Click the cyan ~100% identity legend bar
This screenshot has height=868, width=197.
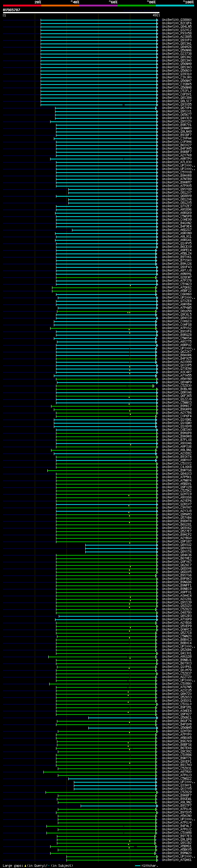[x=175, y=6]
